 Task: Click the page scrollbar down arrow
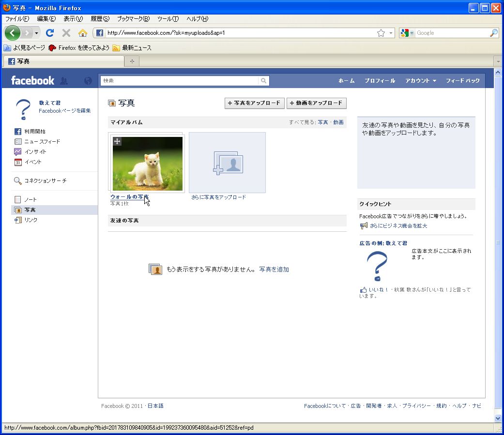click(x=498, y=418)
